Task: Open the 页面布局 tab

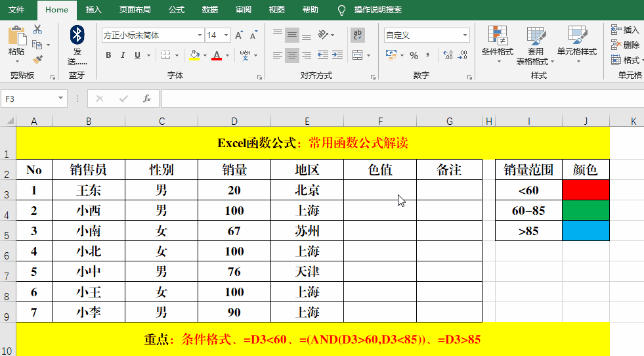Action: (135, 10)
